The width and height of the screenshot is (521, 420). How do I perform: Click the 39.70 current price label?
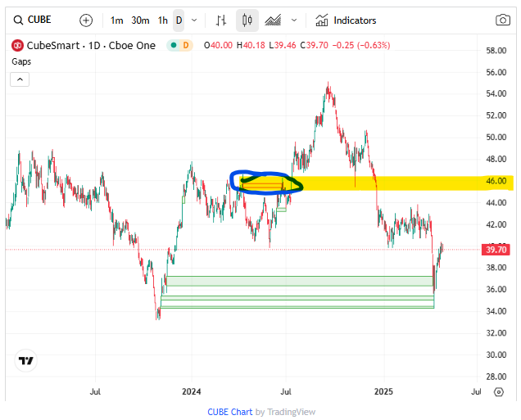pyautogui.click(x=496, y=250)
